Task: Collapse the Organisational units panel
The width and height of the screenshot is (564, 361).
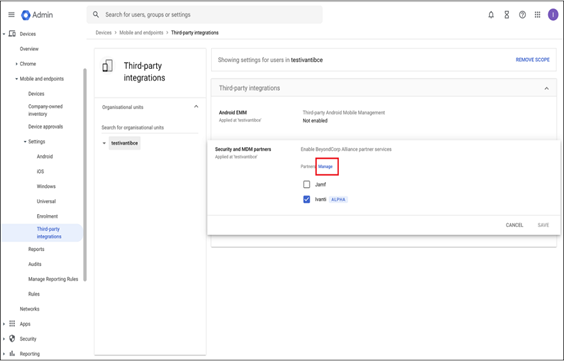Action: click(196, 107)
